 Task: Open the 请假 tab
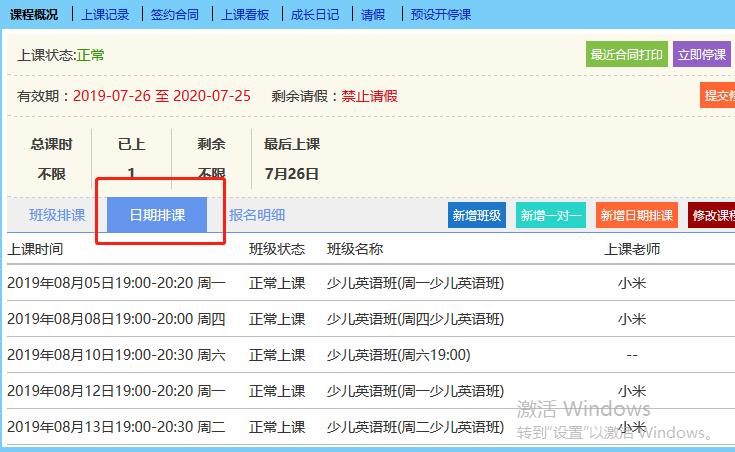tap(372, 15)
